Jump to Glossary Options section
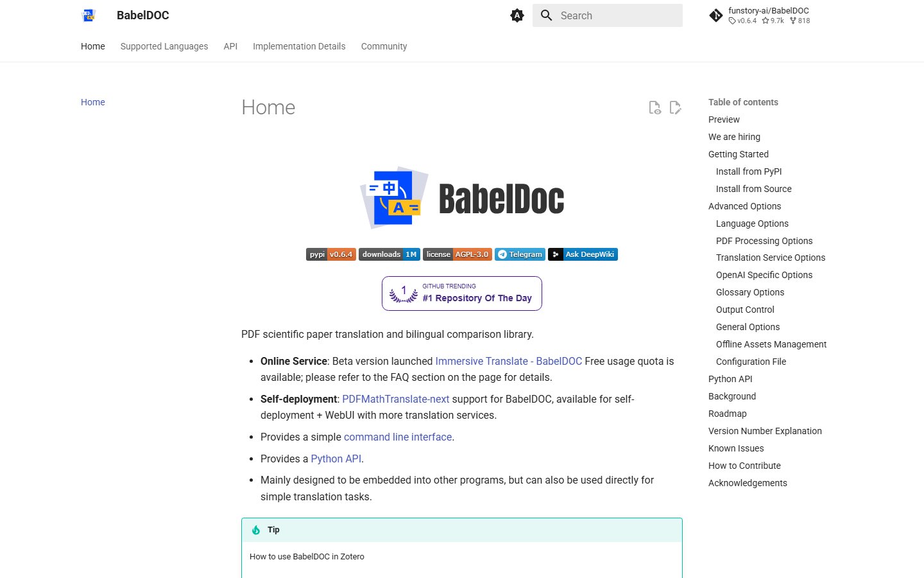The height and width of the screenshot is (578, 924). pos(750,292)
